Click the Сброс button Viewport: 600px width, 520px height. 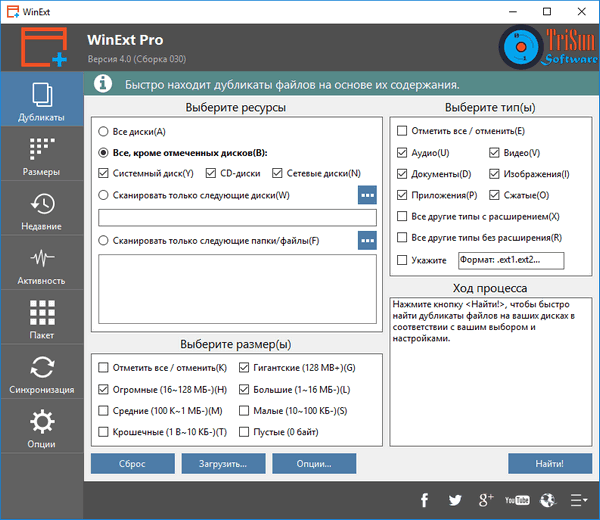(133, 463)
